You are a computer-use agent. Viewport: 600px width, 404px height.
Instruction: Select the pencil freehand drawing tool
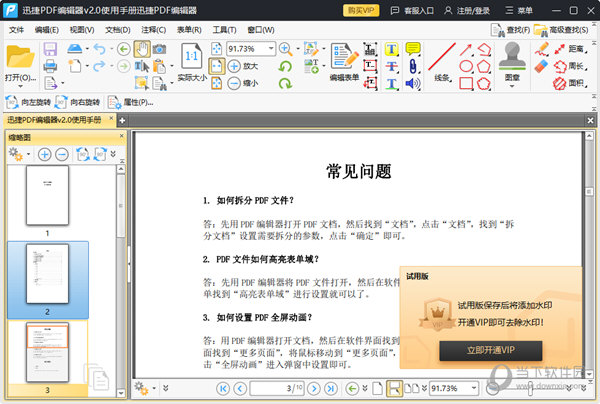(542, 49)
